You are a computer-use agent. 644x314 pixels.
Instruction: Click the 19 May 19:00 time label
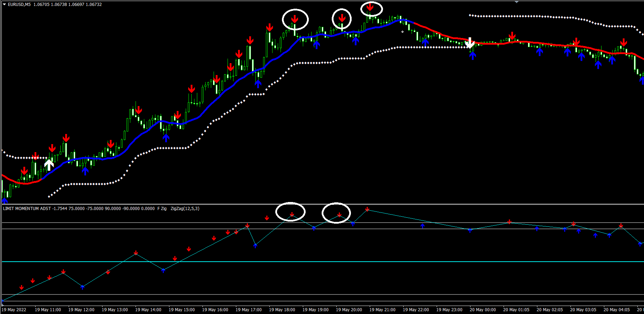[x=315, y=310]
